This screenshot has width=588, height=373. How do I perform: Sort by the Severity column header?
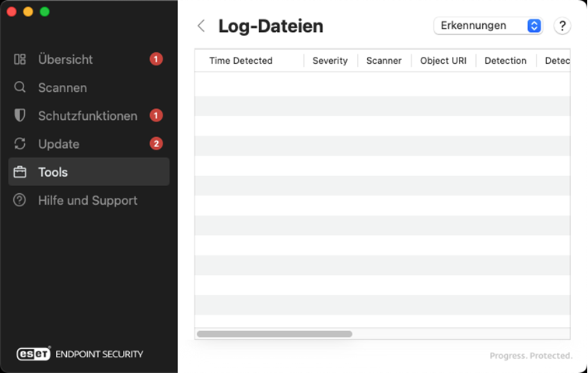[x=330, y=61]
